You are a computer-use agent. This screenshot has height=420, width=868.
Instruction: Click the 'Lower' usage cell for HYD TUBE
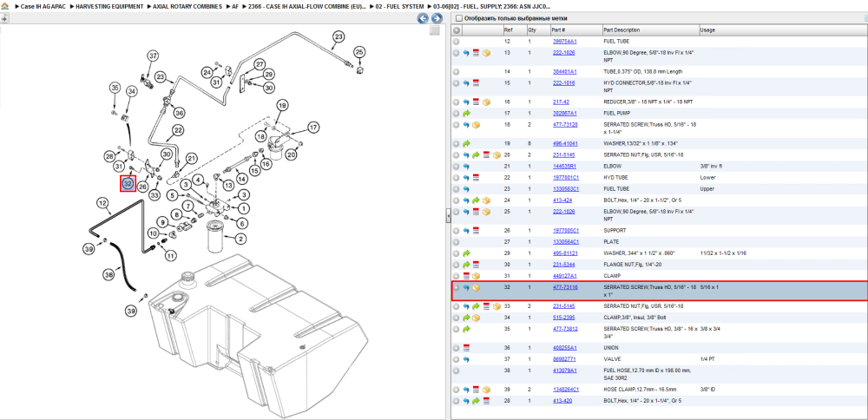(707, 178)
